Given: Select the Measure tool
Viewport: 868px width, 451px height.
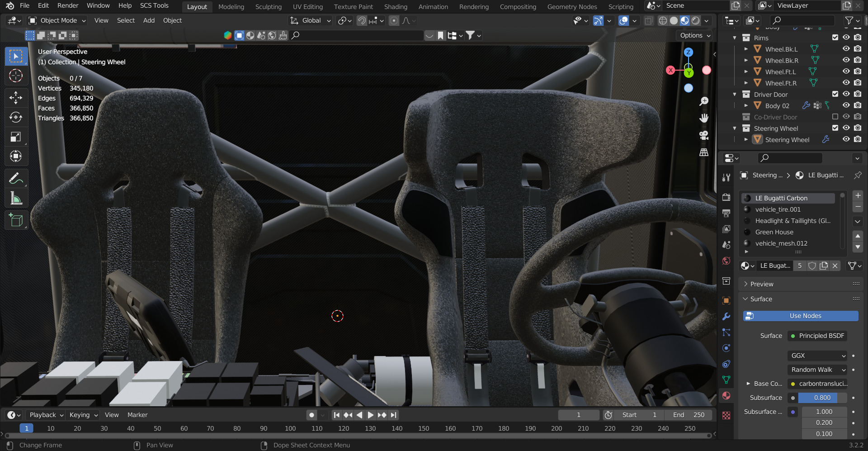Looking at the screenshot, I should click(x=16, y=198).
